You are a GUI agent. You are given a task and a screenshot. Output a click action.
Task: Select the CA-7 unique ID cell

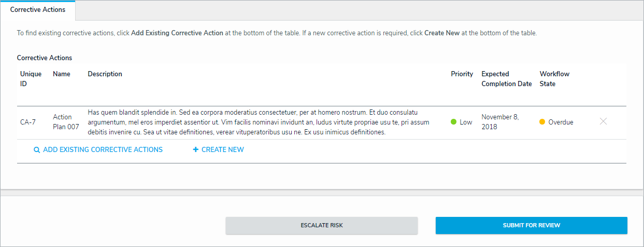(x=27, y=122)
